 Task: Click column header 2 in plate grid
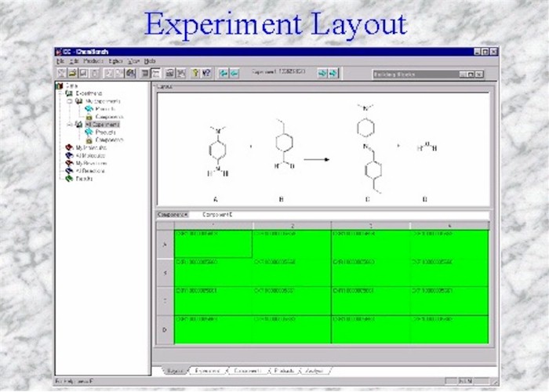[292, 225]
